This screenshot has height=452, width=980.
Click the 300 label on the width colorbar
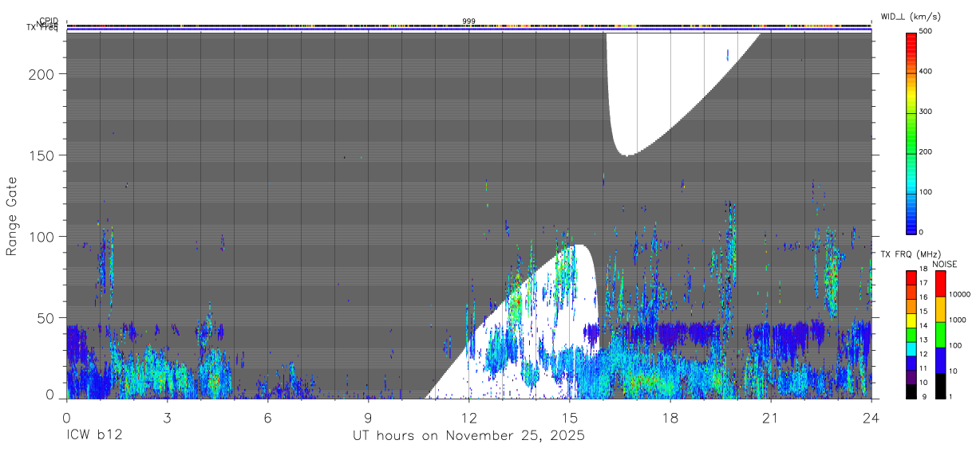pos(927,112)
